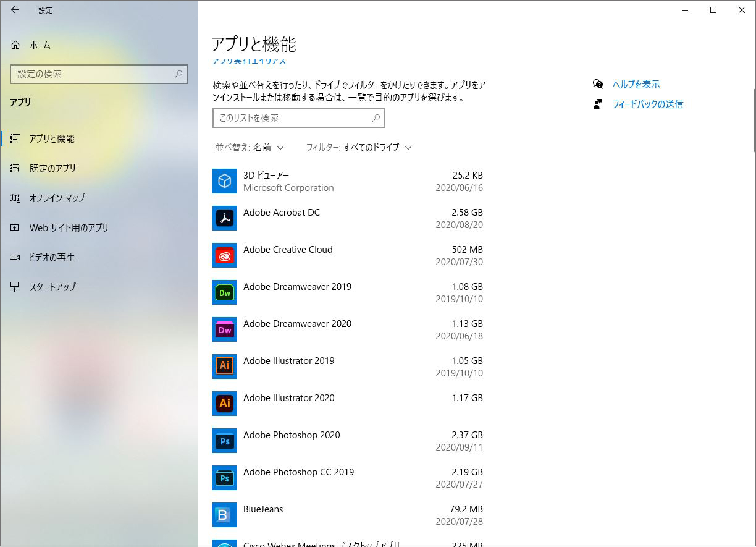Open the フィードバックの送信 link
The image size is (756, 547).
tap(647, 104)
